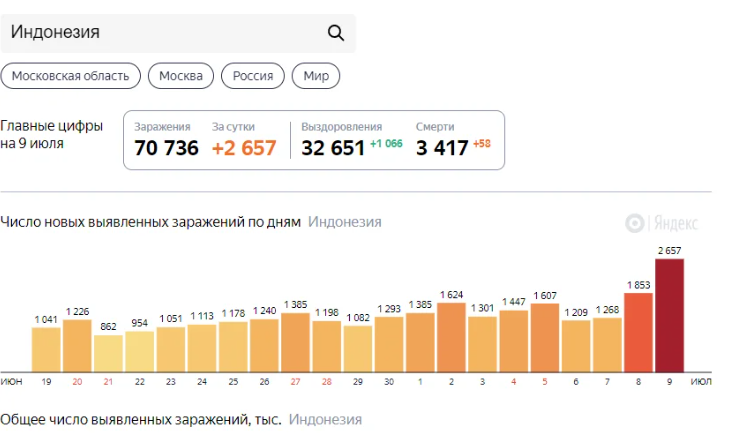Click the июл axis month label

701,382
